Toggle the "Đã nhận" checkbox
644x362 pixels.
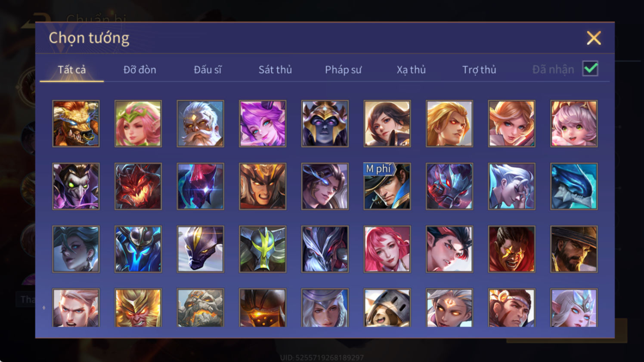coord(590,69)
